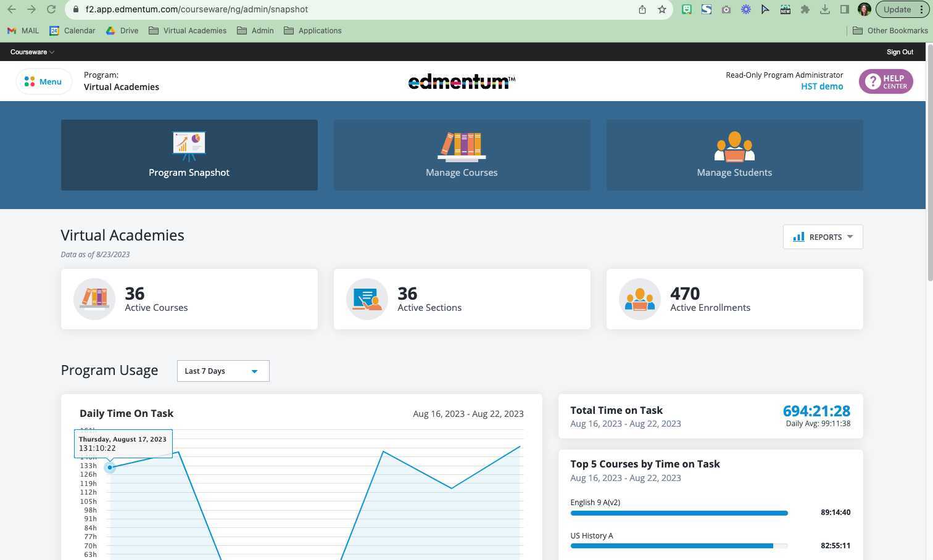This screenshot has width=933, height=560.
Task: Click the edmentum logo
Action: click(461, 81)
